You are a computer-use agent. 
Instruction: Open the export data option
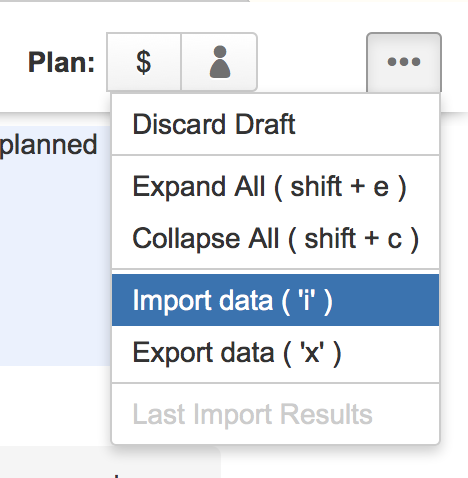pyautogui.click(x=275, y=352)
